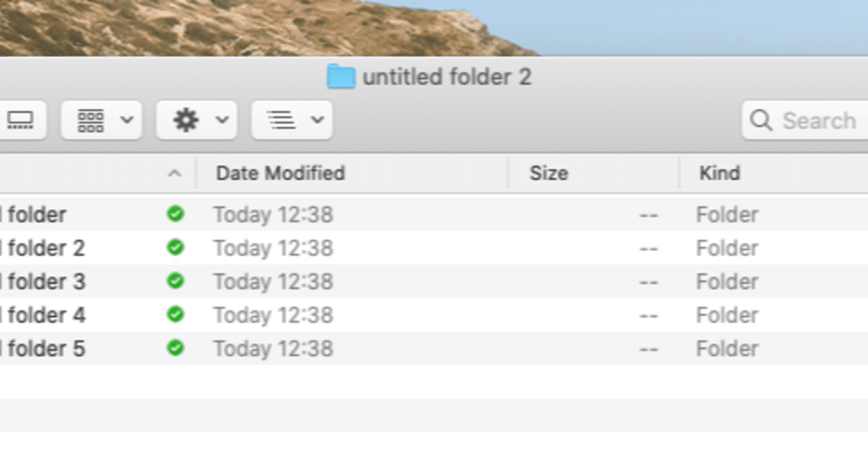
Task: Sort by Date Modified column
Action: coord(280,174)
